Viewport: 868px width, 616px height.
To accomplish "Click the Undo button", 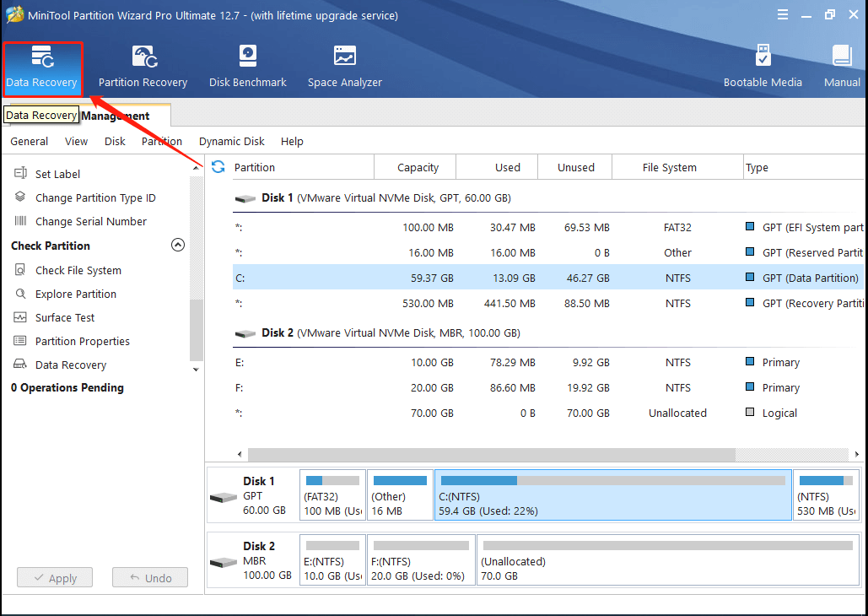I will coord(150,577).
